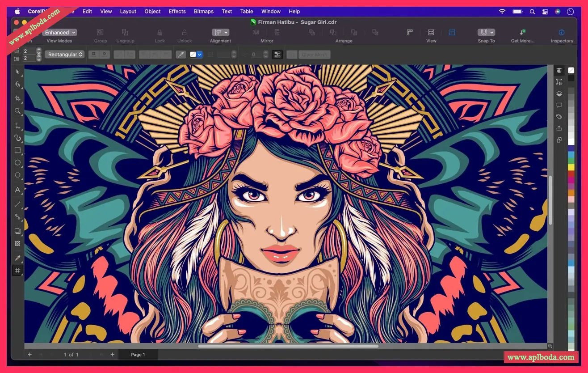Open the Effects menu
The height and width of the screenshot is (373, 588).
click(x=177, y=11)
